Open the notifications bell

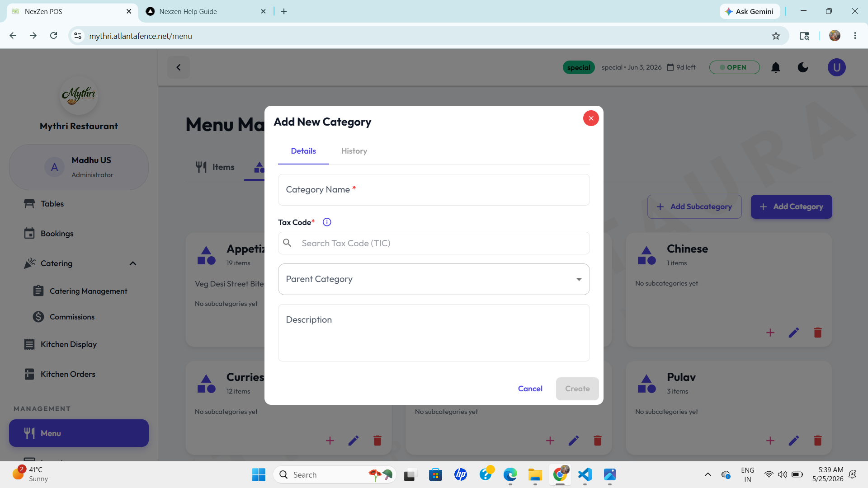point(776,67)
